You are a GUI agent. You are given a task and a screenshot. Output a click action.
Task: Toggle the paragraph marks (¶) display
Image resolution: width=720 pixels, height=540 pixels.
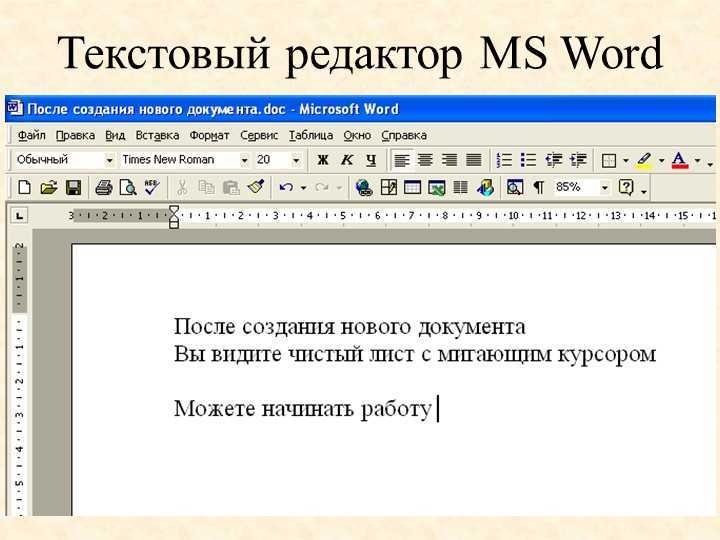[539, 187]
